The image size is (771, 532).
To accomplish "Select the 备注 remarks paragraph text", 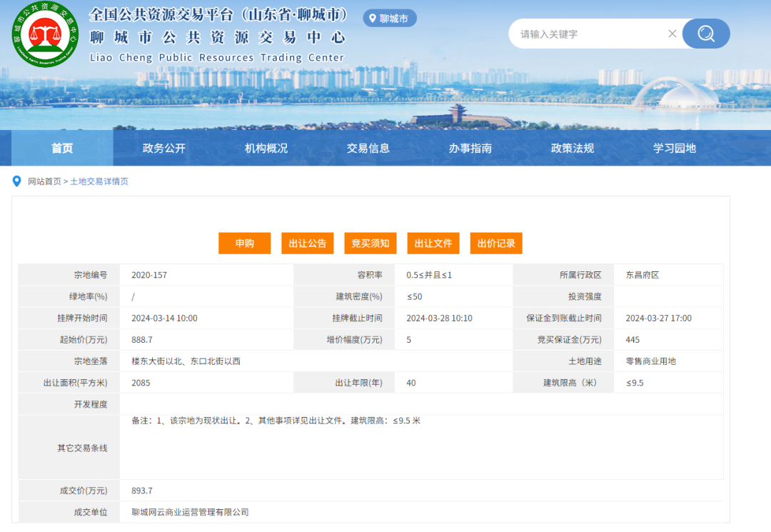I will point(276,421).
